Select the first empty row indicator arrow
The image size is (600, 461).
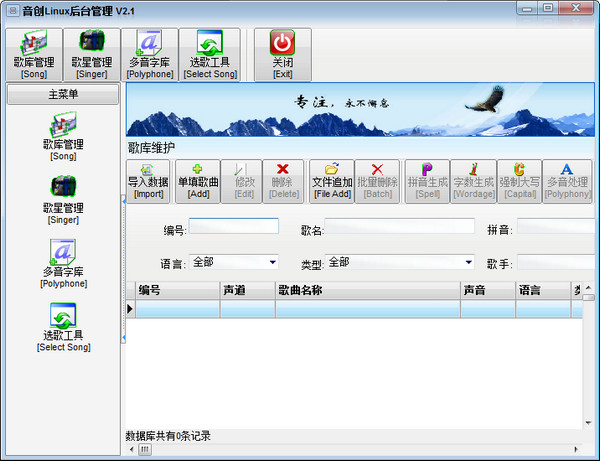pyautogui.click(x=130, y=309)
